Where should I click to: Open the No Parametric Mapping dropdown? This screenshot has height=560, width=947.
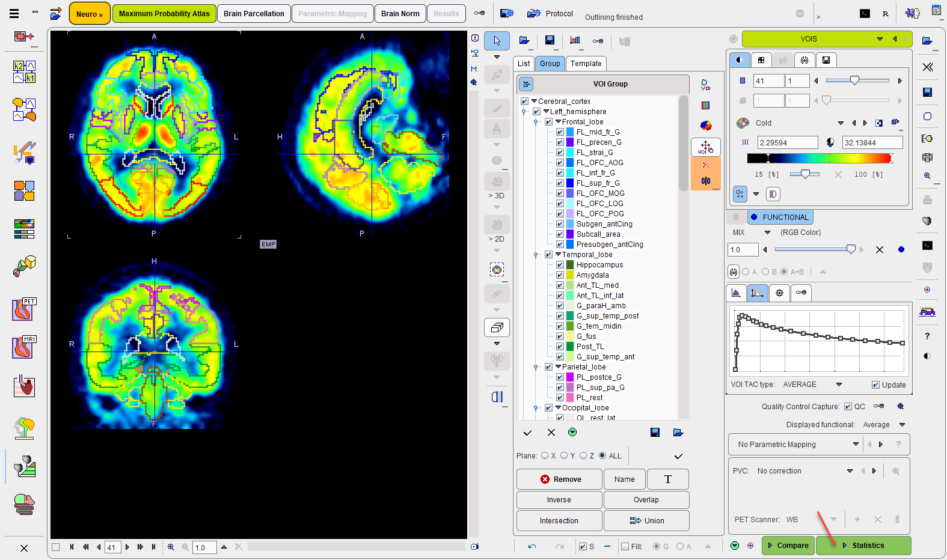coord(855,445)
